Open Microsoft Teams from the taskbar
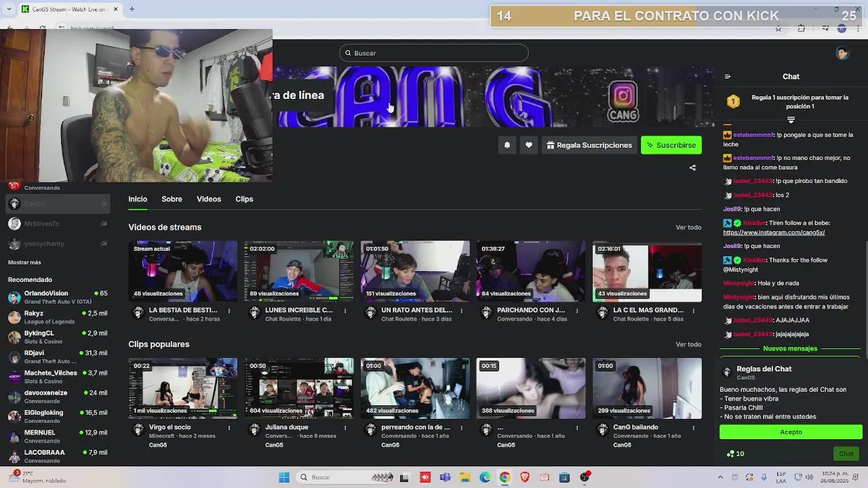The width and height of the screenshot is (868, 488). click(x=445, y=477)
